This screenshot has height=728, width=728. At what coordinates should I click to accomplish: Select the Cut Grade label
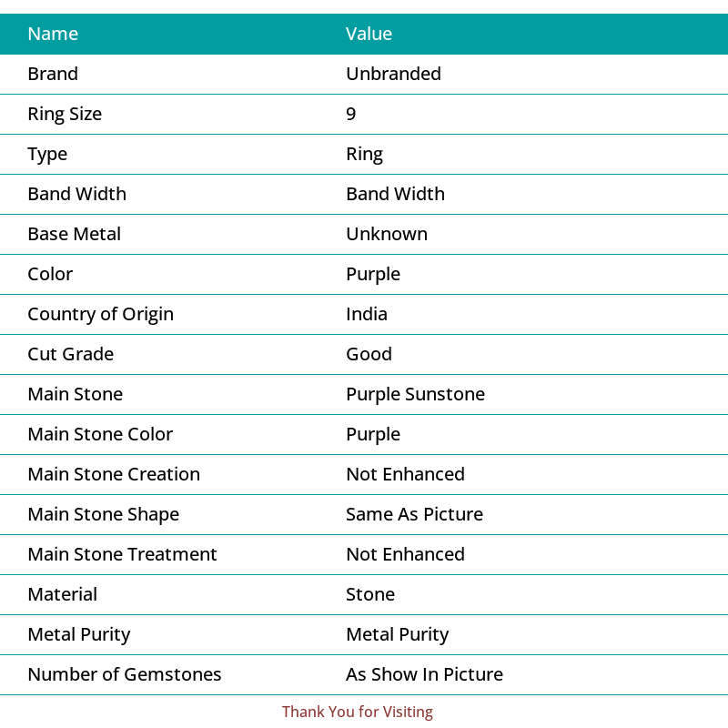coord(71,354)
